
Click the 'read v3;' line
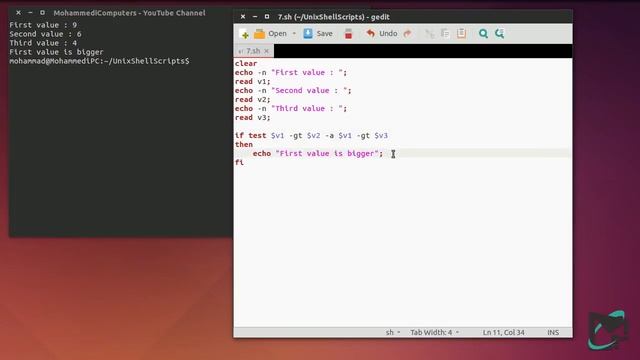click(x=253, y=118)
